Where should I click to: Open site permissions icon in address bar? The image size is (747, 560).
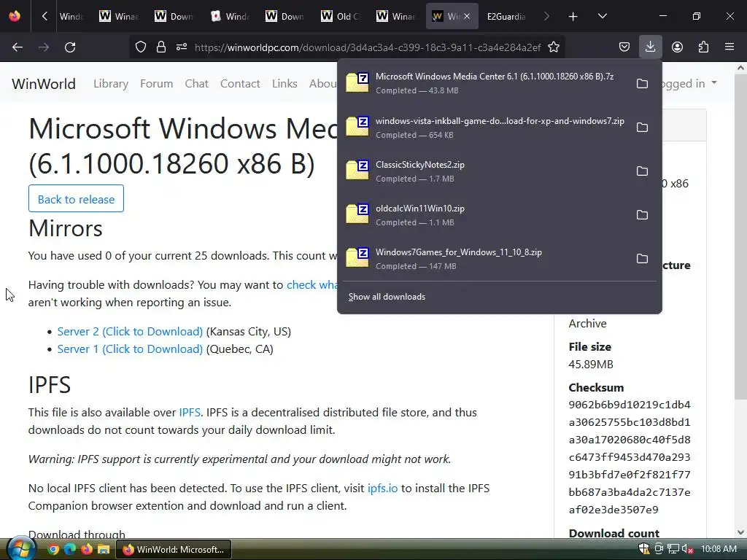[x=182, y=47]
